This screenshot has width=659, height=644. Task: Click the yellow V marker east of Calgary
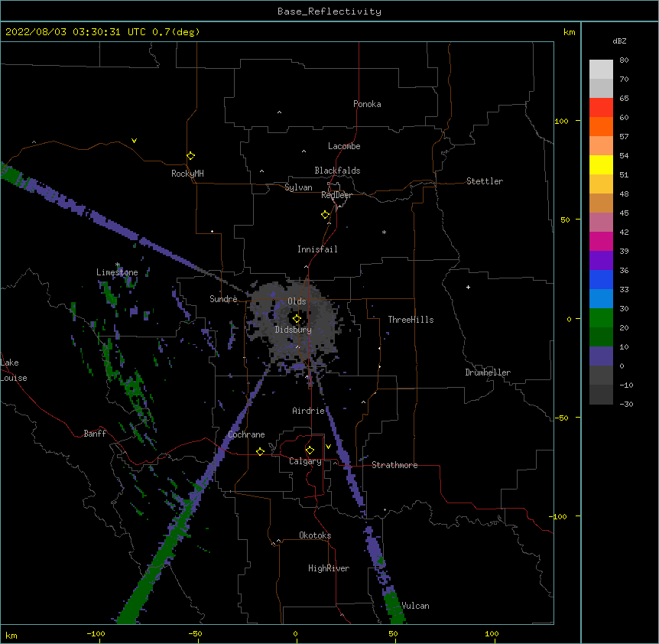tap(328, 447)
